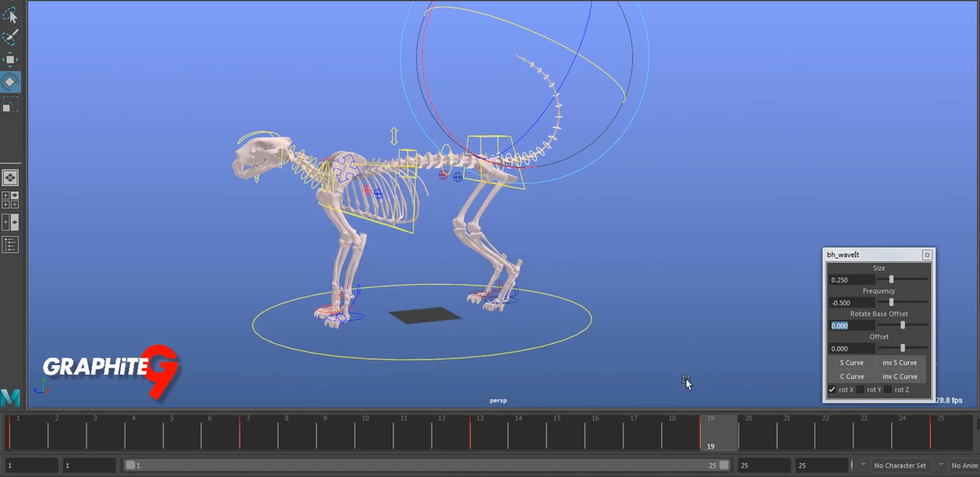This screenshot has width=980, height=477.
Task: Apply the S Curve preset
Action: (851, 363)
